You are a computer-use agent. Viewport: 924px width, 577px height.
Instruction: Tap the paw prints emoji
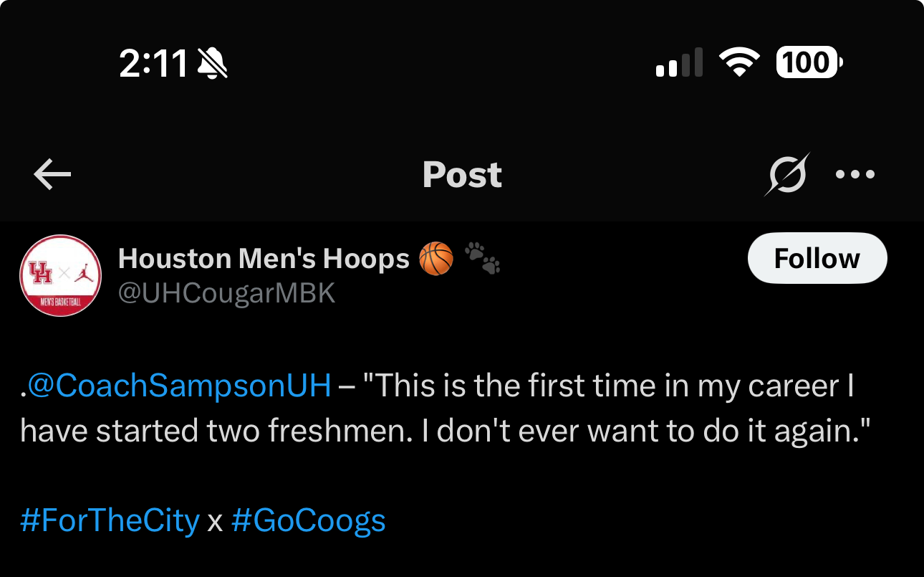point(482,258)
